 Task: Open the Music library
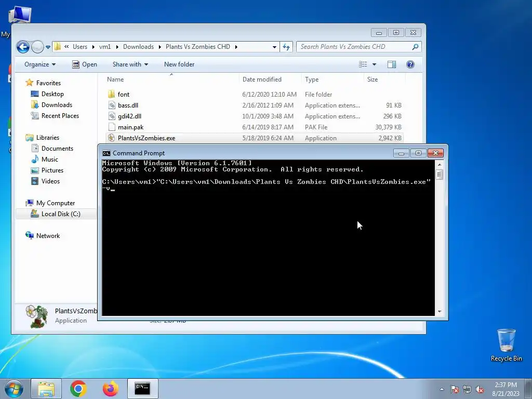tap(49, 159)
